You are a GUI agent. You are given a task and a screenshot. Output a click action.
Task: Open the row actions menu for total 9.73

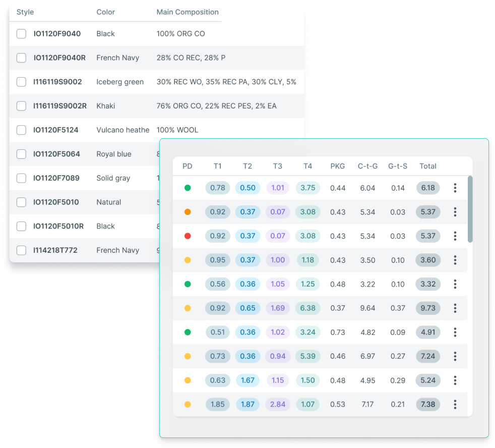click(x=455, y=308)
